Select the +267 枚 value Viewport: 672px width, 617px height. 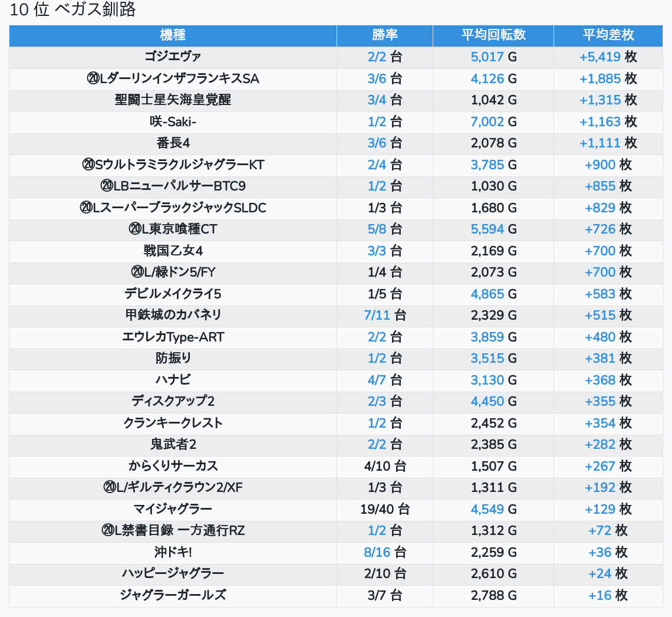click(608, 467)
